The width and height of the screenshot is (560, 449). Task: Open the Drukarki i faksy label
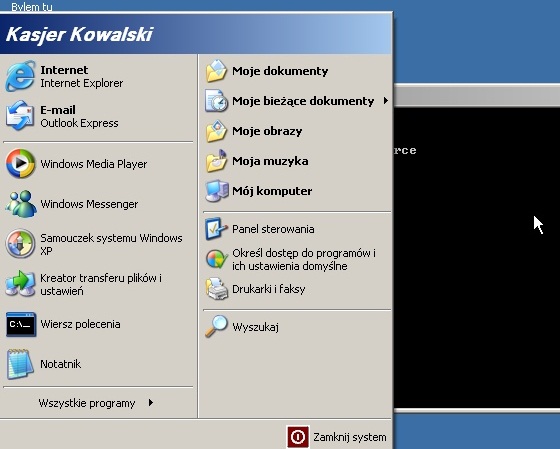tap(269, 289)
